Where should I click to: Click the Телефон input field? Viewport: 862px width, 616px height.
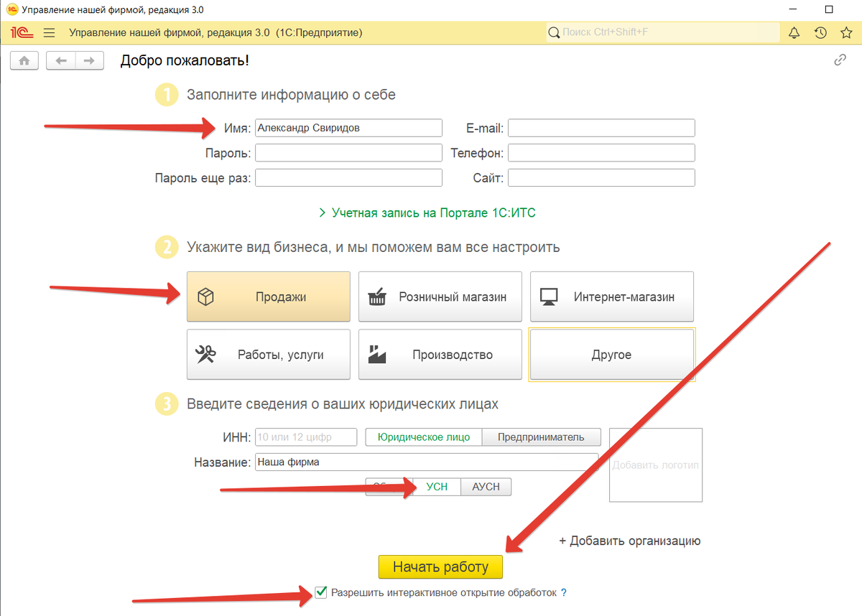601,153
